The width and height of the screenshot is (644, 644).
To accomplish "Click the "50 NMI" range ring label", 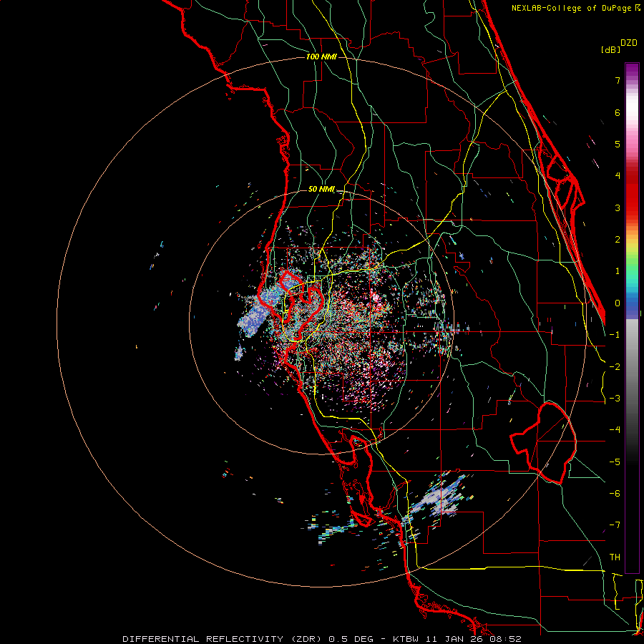I will [x=321, y=190].
